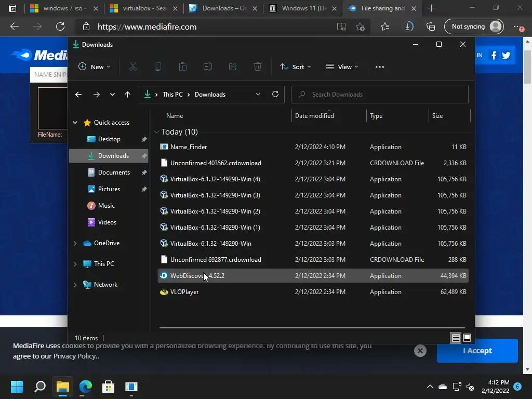Viewport: 532px width, 399px height.
Task: Expand the This PC tree node
Action: tap(75, 263)
